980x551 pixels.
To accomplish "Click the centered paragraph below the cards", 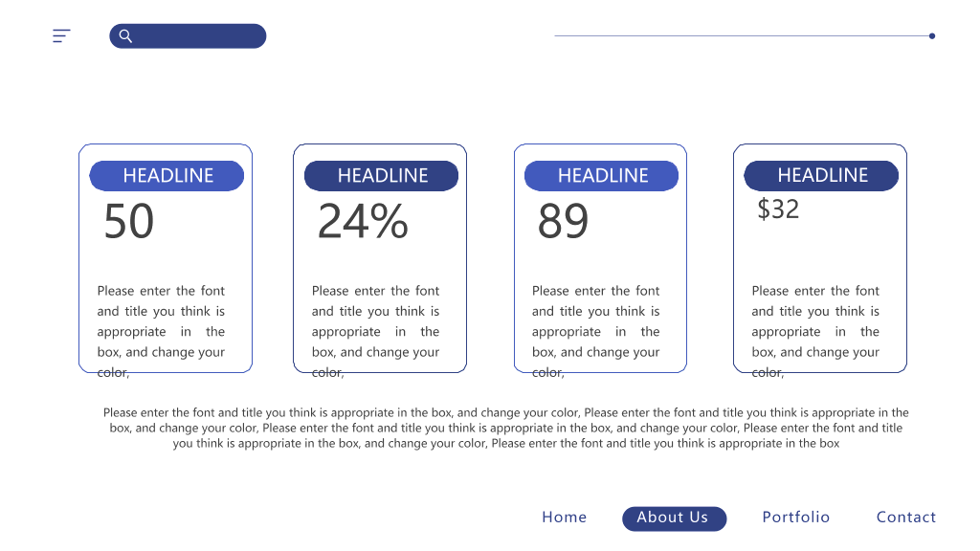I will (505, 428).
